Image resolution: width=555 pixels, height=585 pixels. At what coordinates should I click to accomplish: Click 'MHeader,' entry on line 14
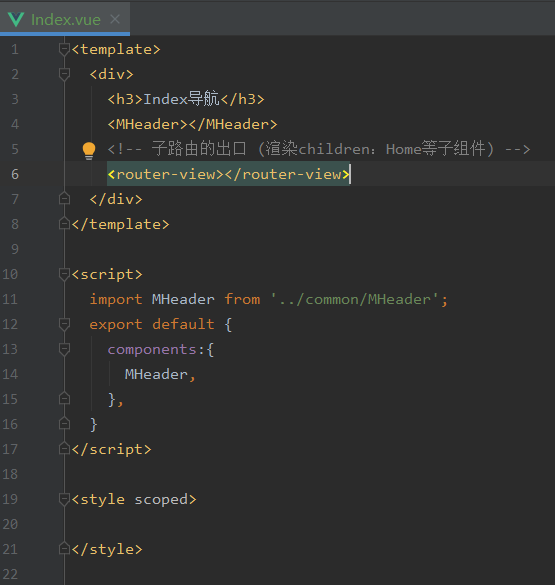click(160, 374)
